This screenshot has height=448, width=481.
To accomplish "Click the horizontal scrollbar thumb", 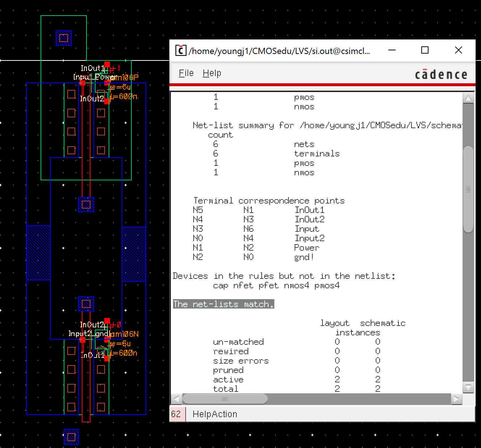I will (x=225, y=399).
